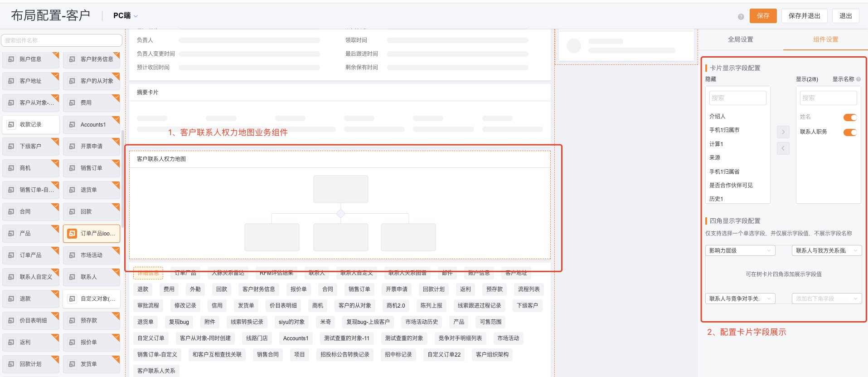Click the 客户联系人权力地图 component title
The width and height of the screenshot is (868, 377).
pos(161,159)
